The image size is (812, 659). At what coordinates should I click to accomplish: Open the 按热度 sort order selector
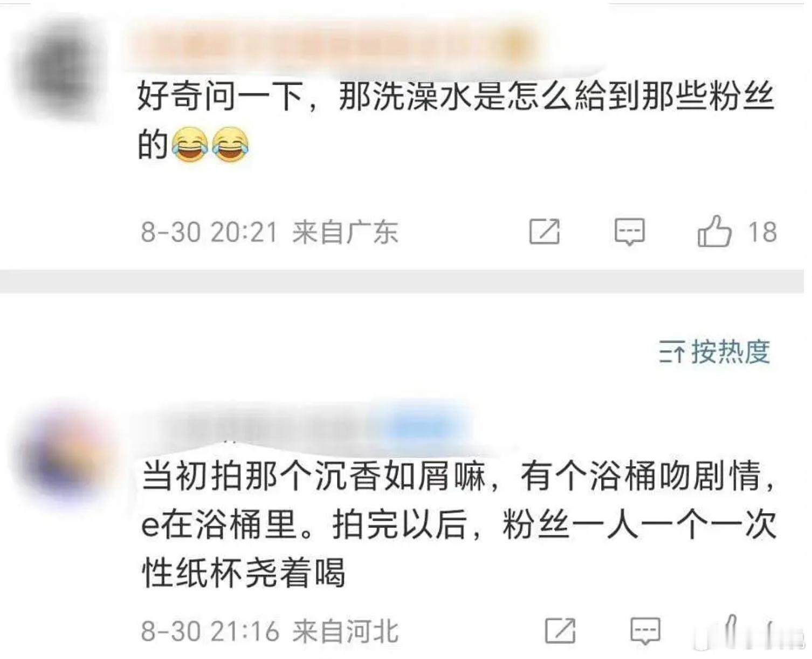pyautogui.click(x=714, y=352)
